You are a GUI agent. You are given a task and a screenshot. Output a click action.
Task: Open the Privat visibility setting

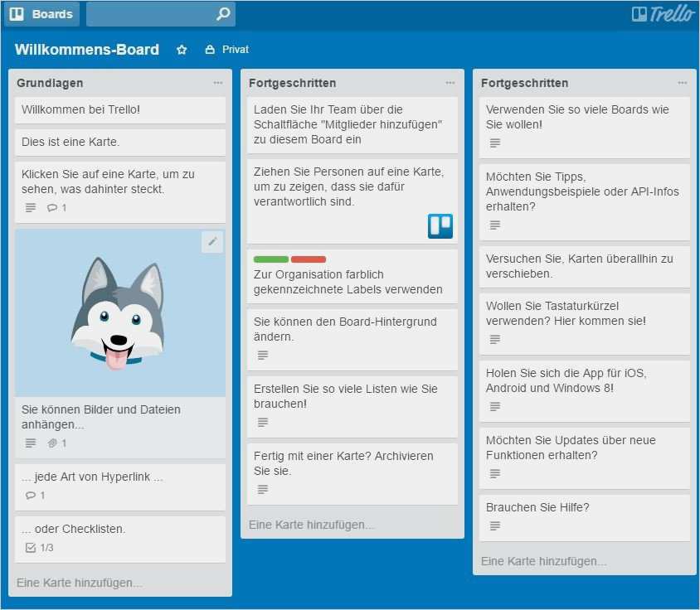[226, 50]
